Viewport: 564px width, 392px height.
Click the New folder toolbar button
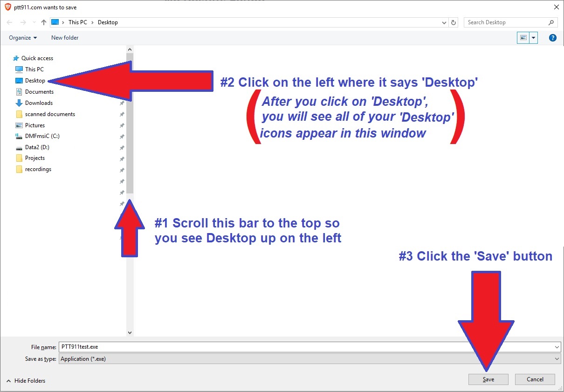pyautogui.click(x=65, y=38)
